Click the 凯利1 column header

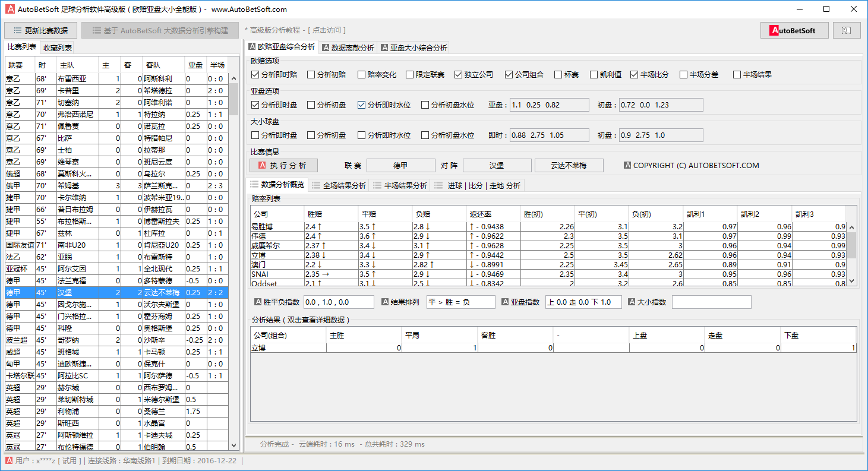(x=711, y=214)
